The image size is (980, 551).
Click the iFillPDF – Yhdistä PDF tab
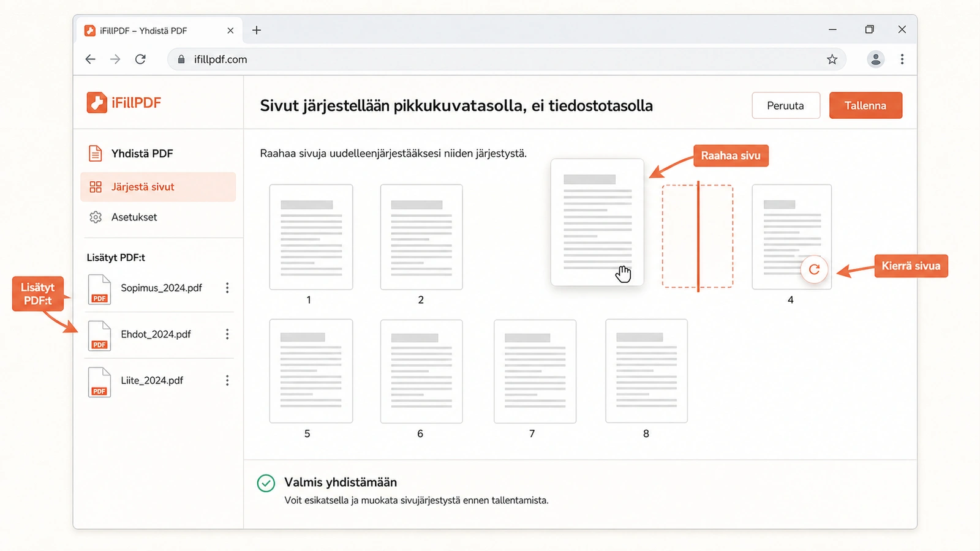[x=160, y=31]
